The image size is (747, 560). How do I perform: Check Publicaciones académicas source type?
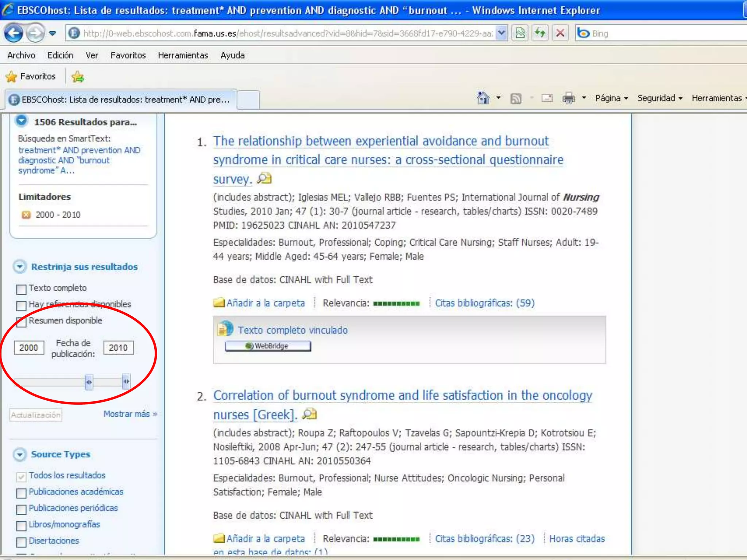(x=22, y=493)
